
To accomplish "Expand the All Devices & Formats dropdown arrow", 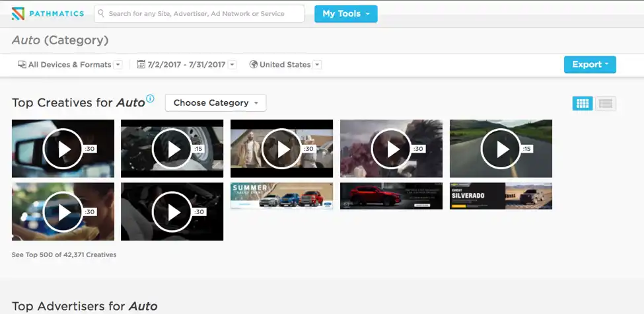I will tap(118, 65).
